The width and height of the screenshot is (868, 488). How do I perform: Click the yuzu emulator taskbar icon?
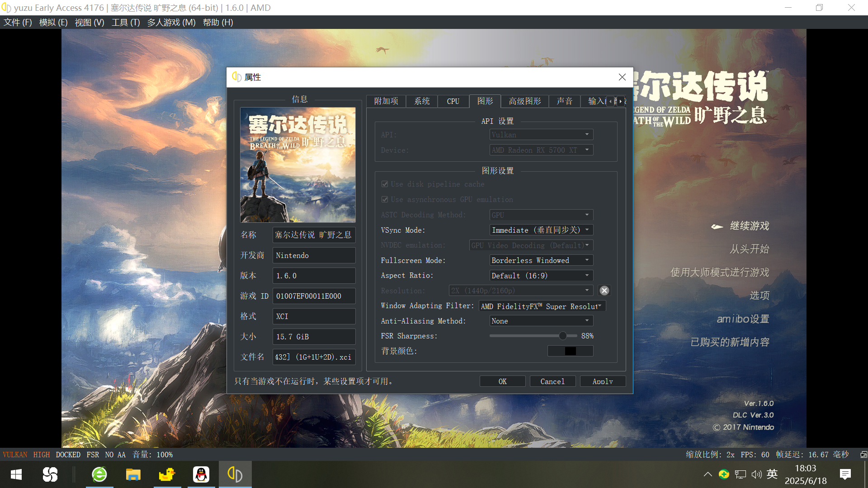[235, 474]
